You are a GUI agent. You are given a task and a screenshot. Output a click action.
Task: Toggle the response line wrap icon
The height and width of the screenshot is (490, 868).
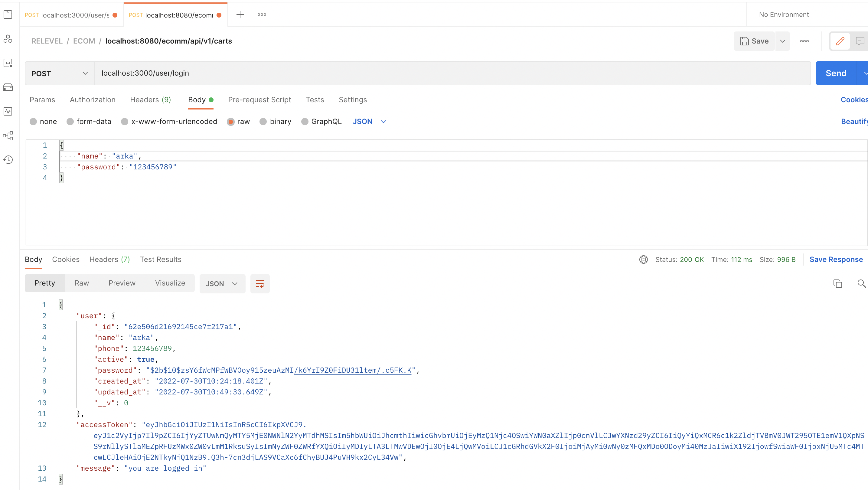260,284
